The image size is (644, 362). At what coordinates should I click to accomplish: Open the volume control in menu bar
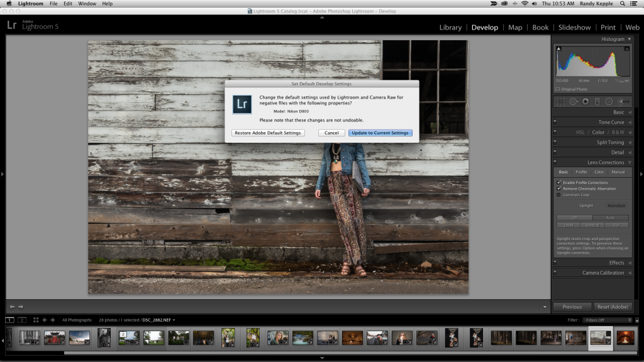[x=534, y=4]
